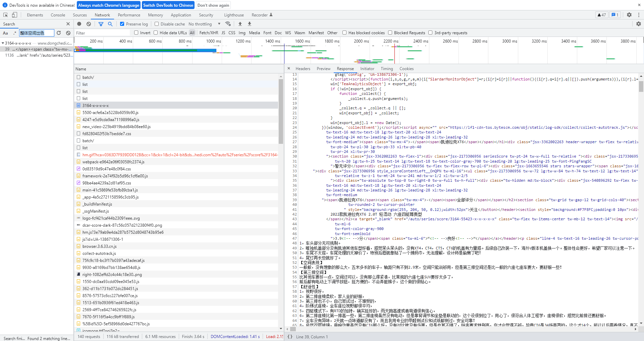Show the Timing tab of request

coord(387,68)
